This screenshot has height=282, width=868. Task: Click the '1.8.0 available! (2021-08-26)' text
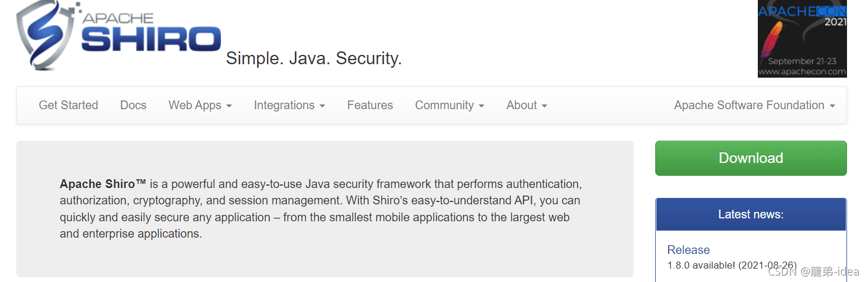coord(732,265)
